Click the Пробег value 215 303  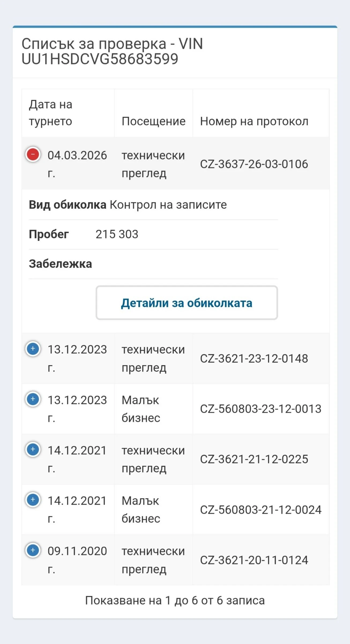117,234
